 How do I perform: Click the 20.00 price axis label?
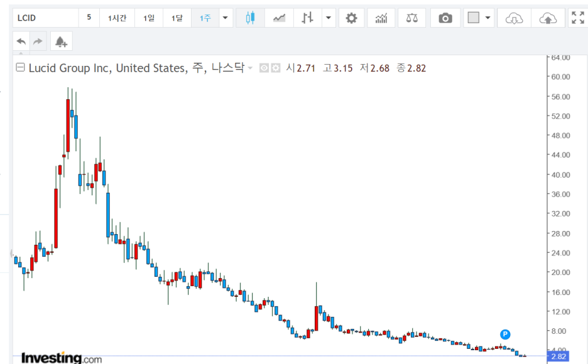click(560, 272)
